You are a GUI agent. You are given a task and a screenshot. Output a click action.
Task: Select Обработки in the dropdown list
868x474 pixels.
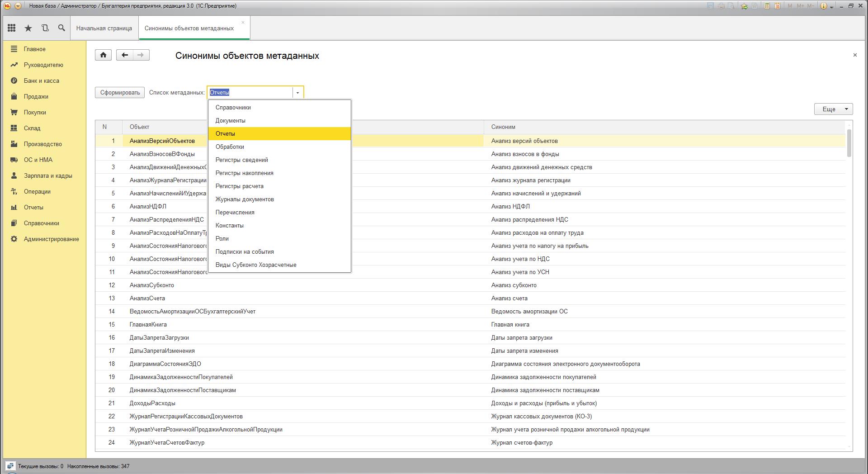pos(279,147)
